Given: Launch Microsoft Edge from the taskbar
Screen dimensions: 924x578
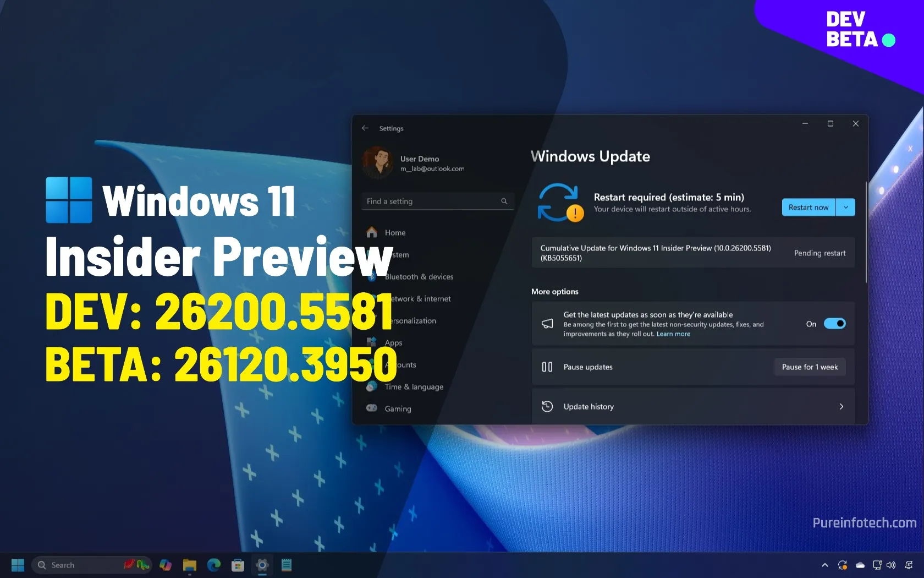Looking at the screenshot, I should click(x=213, y=565).
